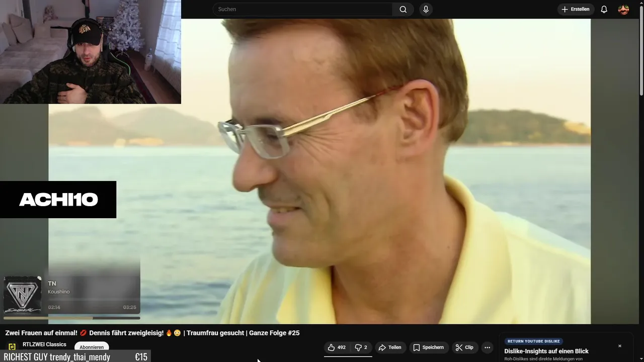Image resolution: width=644 pixels, height=362 pixels.
Task: Click the Abonnieren subscribe button
Action: pyautogui.click(x=92, y=347)
